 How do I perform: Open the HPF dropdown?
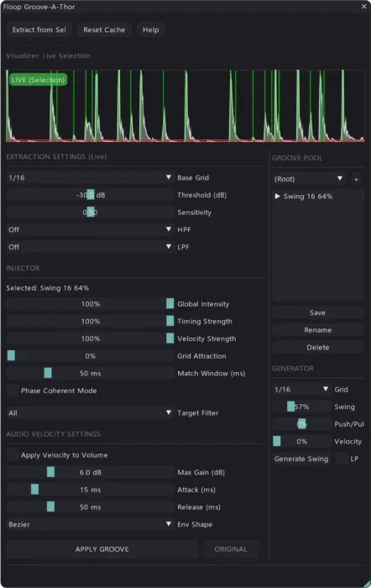[91, 229]
